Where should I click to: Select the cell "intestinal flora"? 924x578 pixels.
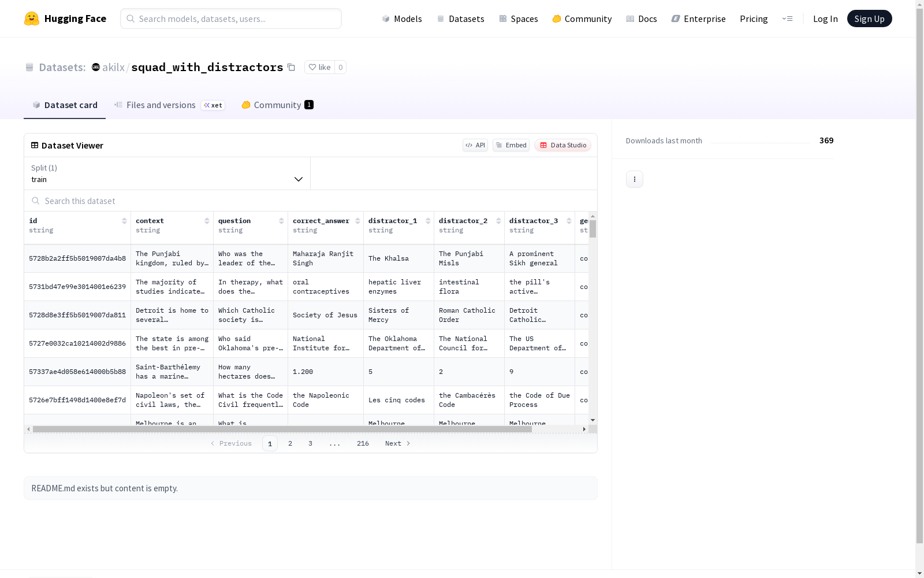(x=469, y=287)
